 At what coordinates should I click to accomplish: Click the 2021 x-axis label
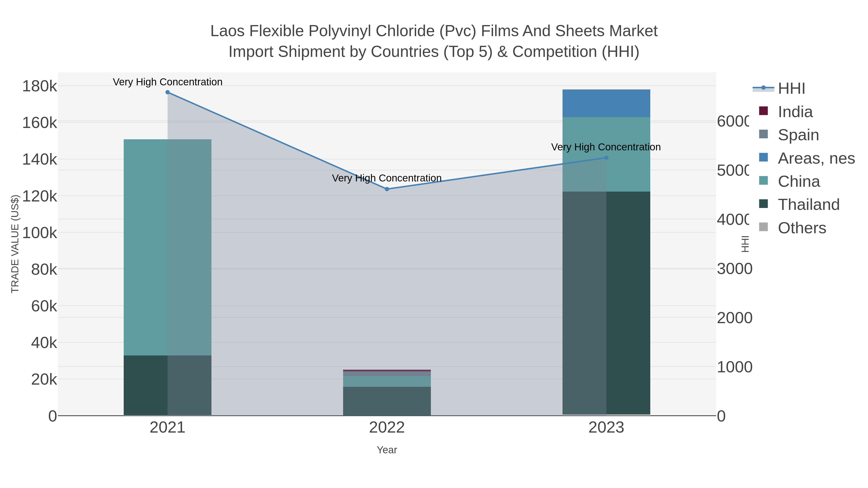click(x=168, y=428)
